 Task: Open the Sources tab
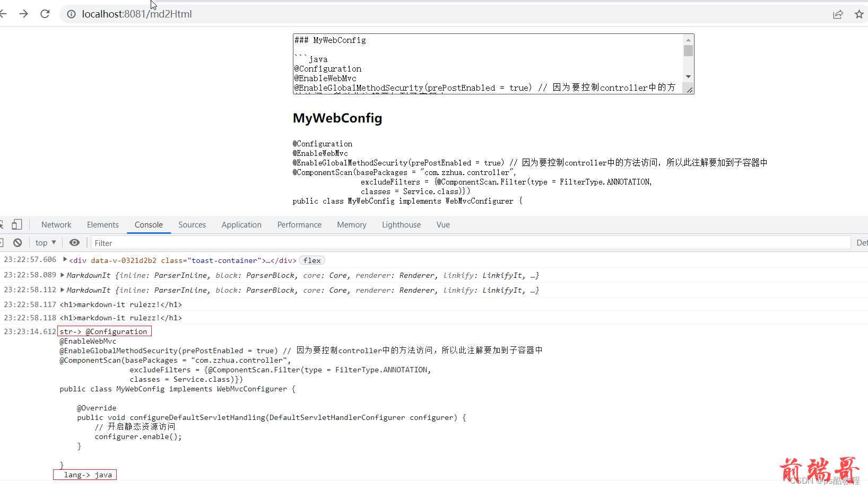click(192, 225)
